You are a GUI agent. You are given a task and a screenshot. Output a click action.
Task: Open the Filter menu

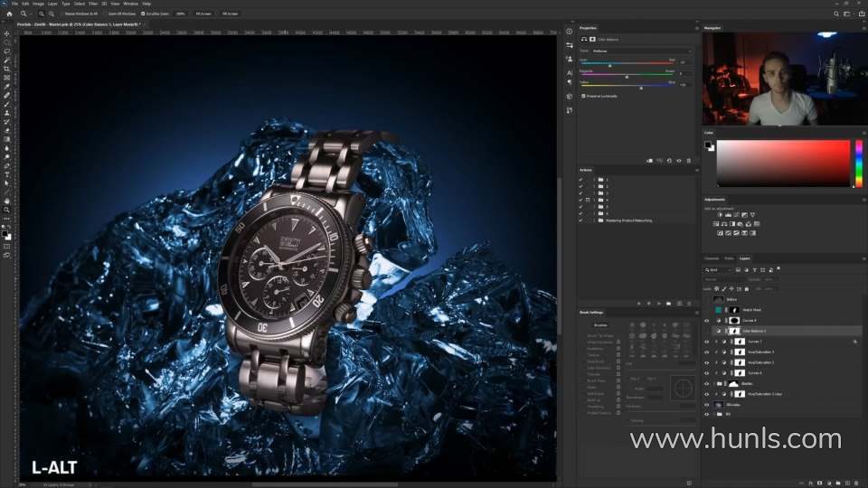[x=93, y=4]
